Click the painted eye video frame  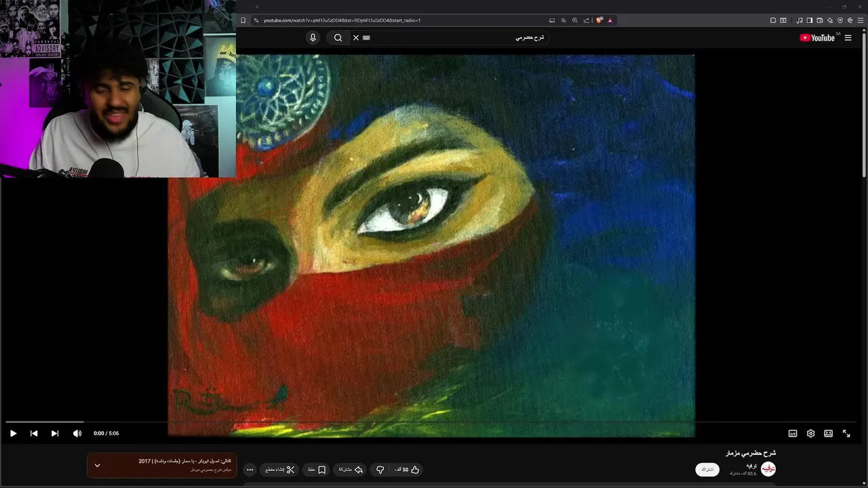click(x=431, y=245)
